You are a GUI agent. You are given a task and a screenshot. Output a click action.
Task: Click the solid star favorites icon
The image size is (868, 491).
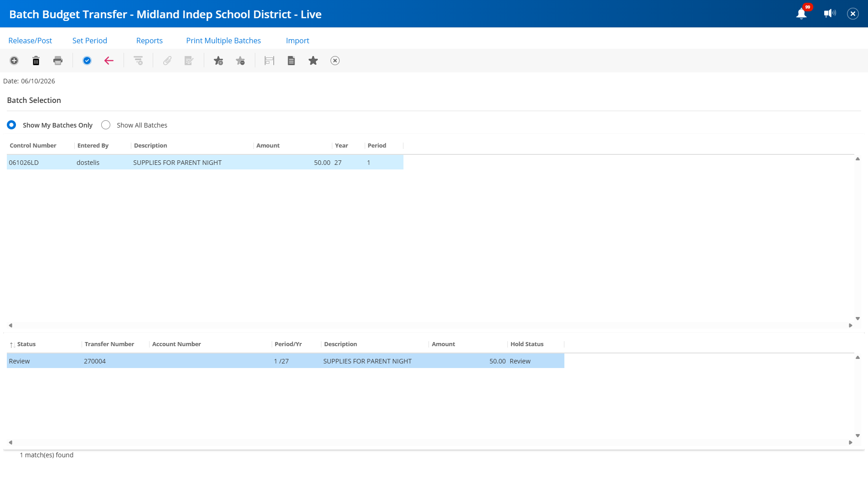click(x=313, y=61)
